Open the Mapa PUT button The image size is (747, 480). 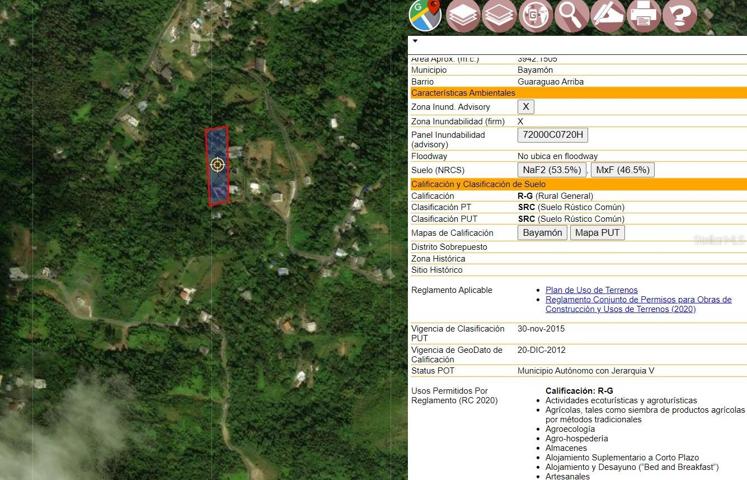(597, 233)
